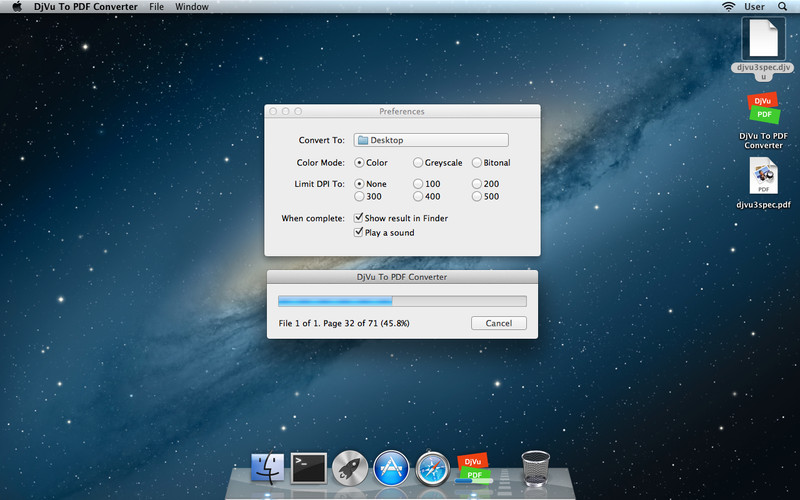Open the DjVu To PDF Converter menu
Image resolution: width=800 pixels, height=500 pixels.
[86, 7]
